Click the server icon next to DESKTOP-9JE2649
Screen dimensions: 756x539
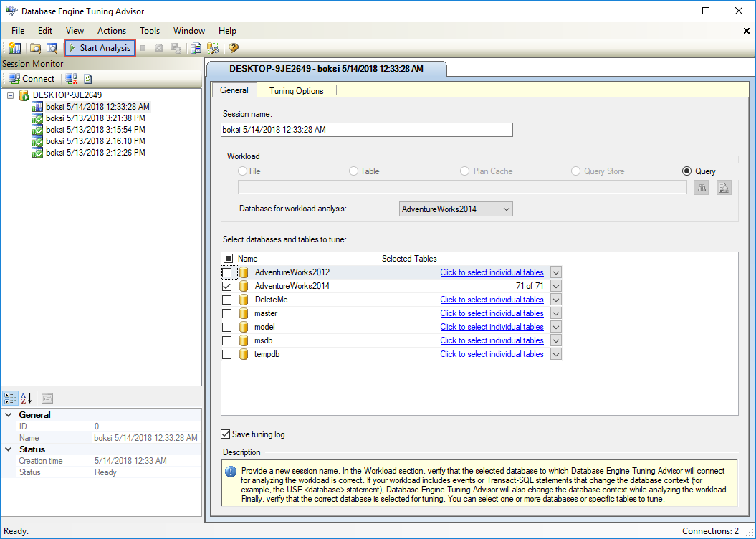(x=24, y=95)
